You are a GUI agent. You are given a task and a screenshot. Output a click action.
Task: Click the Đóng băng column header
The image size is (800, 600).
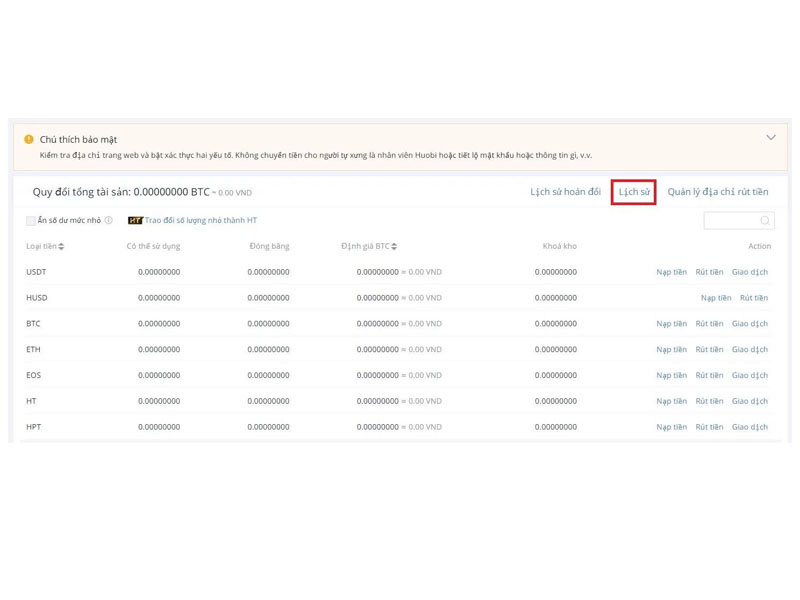tap(269, 246)
